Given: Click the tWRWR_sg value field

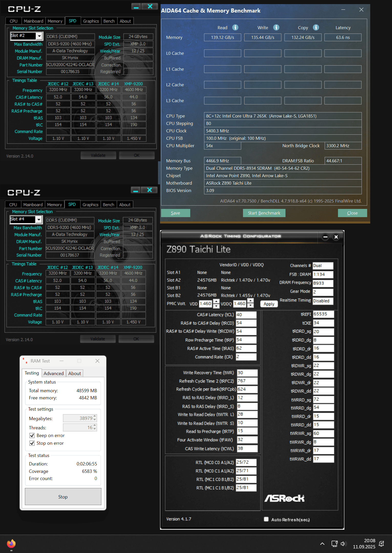Looking at the screenshot, I should click(323, 433).
